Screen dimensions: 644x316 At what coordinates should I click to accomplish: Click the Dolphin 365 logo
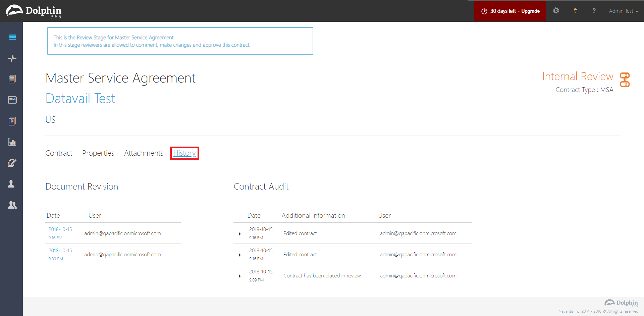[34, 11]
